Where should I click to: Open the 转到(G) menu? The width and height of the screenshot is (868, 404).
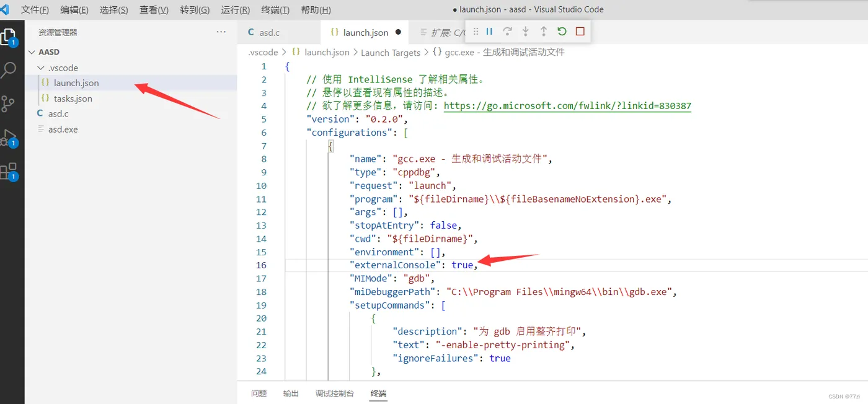[195, 10]
